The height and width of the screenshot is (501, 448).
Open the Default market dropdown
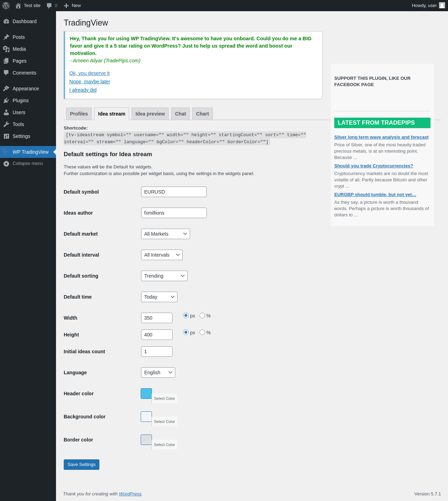166,234
